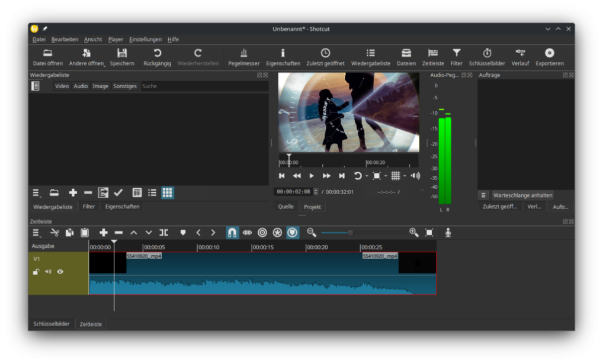Click the microphone record audio icon
The image size is (603, 364).
coord(448,233)
